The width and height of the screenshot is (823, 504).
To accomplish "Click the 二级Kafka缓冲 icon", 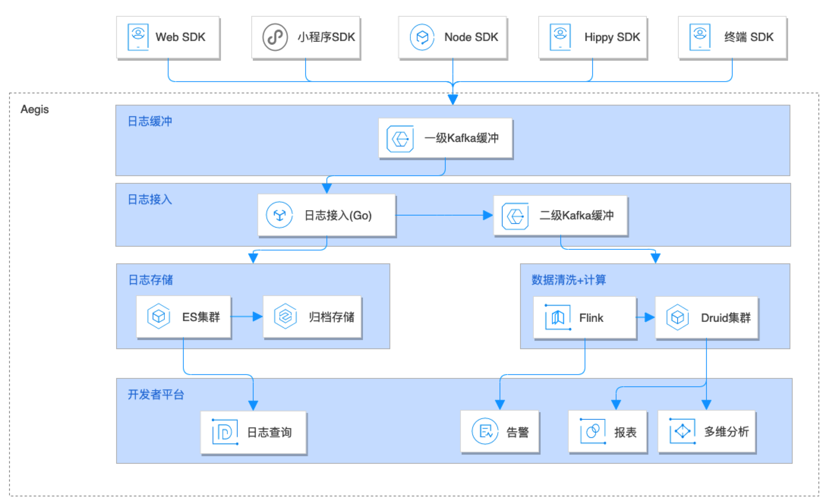I will tap(515, 216).
